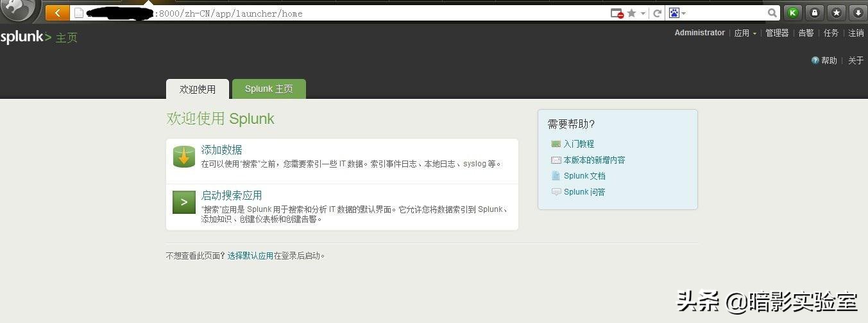Click the 欢迎使用 Splunk page heading

(x=220, y=119)
